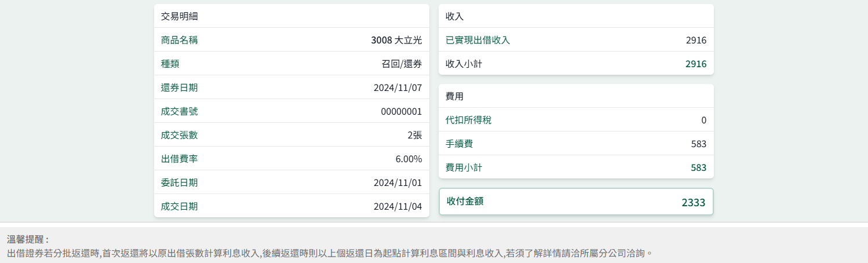The height and width of the screenshot is (263, 868).
Task: Click the 交易明細 panel header
Action: (x=179, y=16)
